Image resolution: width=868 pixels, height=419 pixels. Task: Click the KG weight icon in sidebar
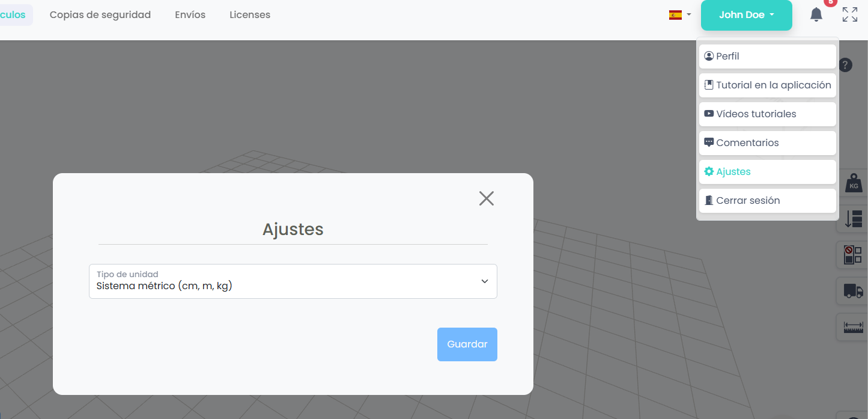pyautogui.click(x=853, y=183)
